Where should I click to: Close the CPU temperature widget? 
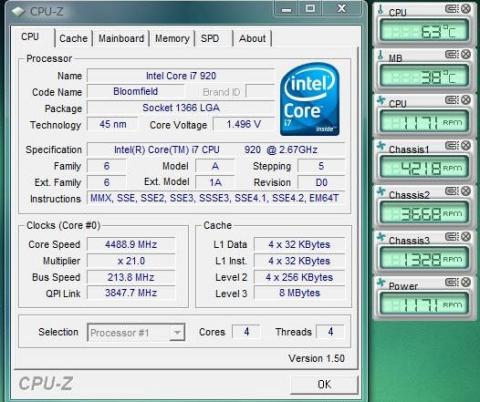466,8
